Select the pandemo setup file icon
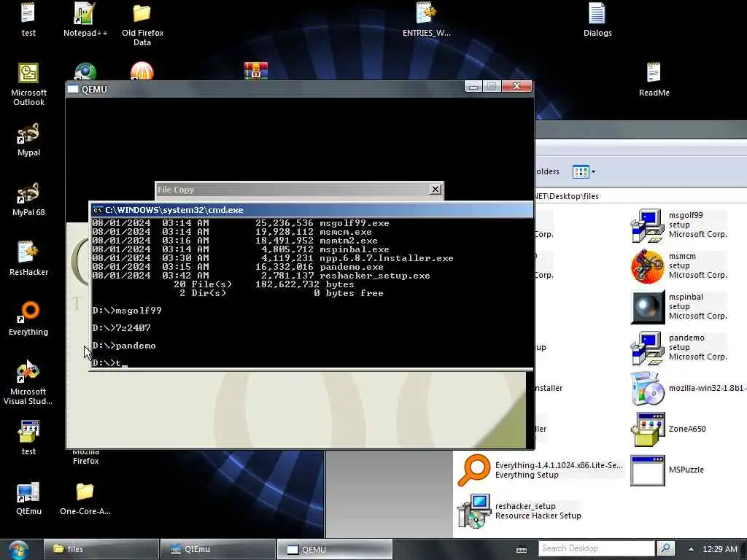Viewport: 747px width, 560px height. click(x=648, y=348)
